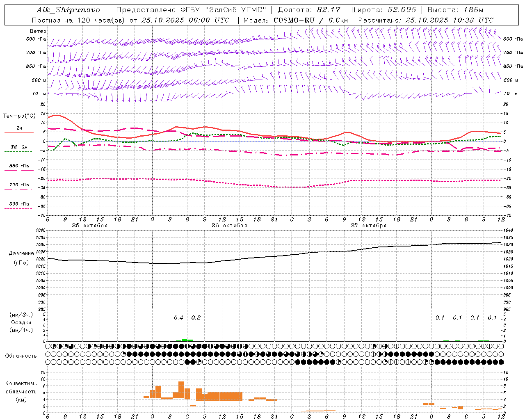Click the "27 октября" date label

click(369, 226)
